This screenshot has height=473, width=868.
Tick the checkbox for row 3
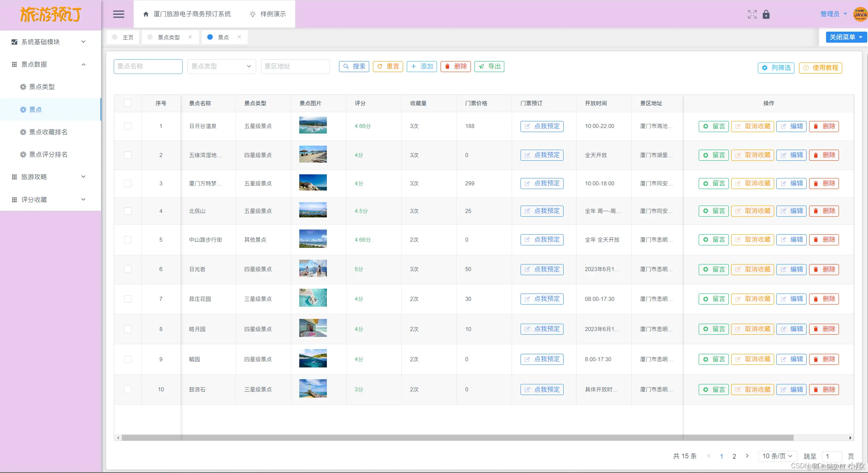(x=128, y=184)
